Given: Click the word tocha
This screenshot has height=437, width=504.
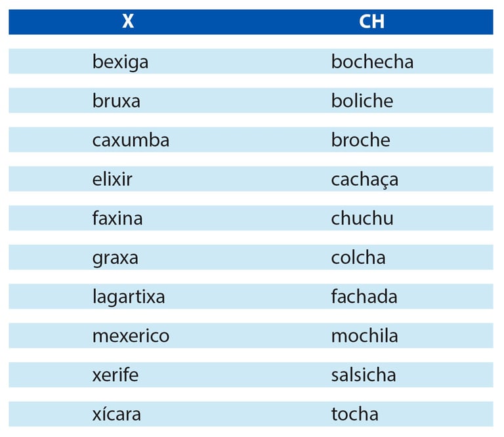Looking at the screenshot, I should pyautogui.click(x=355, y=414).
